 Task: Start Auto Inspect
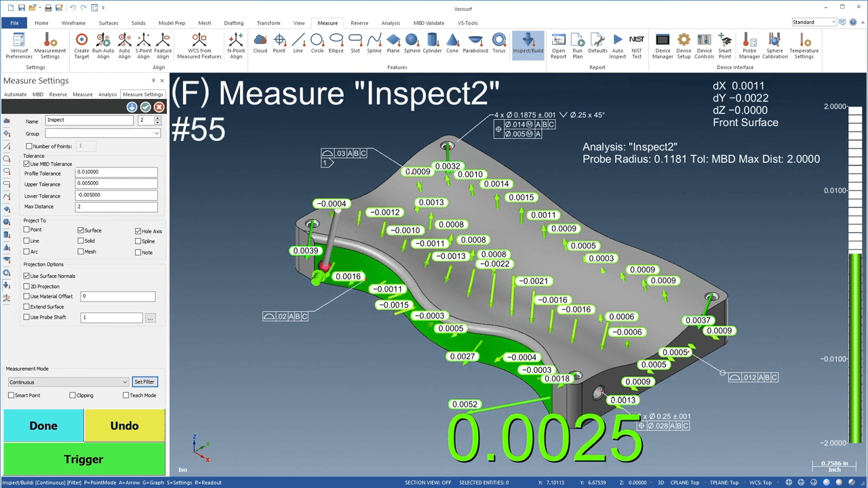pos(618,46)
